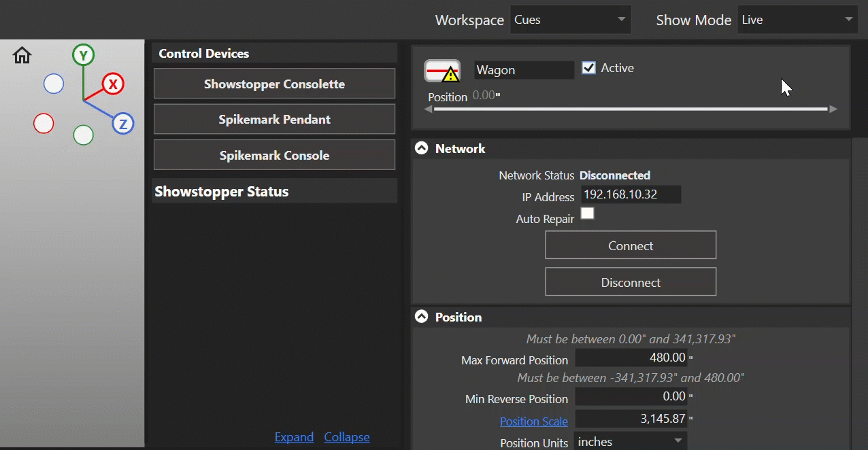Click the Position Scale link
Screen dimensions: 868x450
pyautogui.click(x=533, y=421)
